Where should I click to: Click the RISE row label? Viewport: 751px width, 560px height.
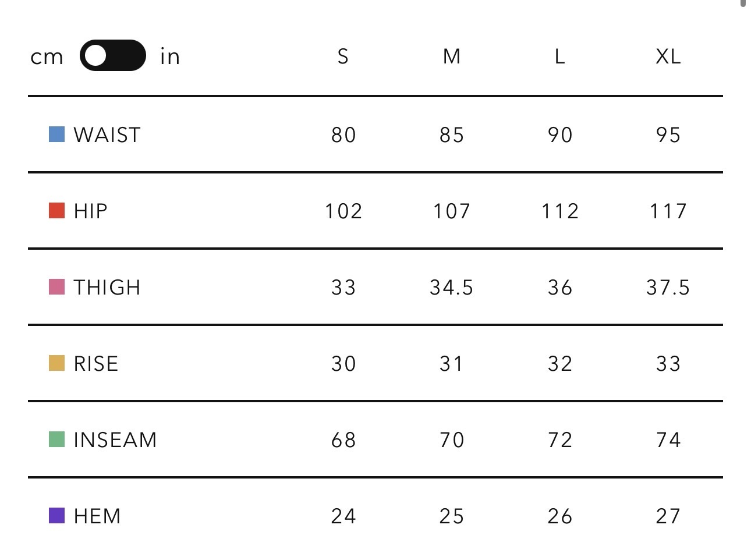pos(96,364)
